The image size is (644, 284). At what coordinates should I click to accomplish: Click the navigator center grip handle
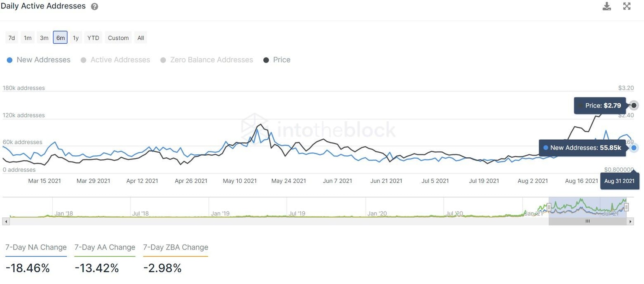tap(587, 221)
